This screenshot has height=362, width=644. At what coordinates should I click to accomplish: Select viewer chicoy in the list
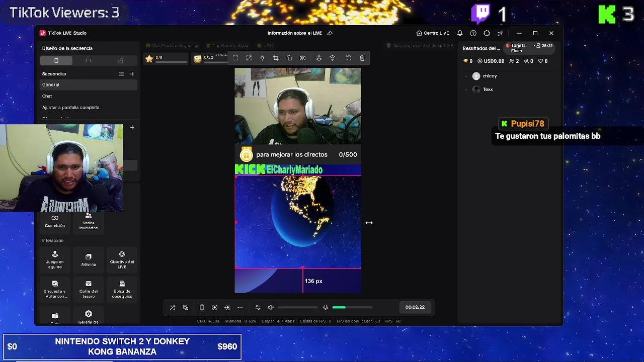(x=508, y=76)
